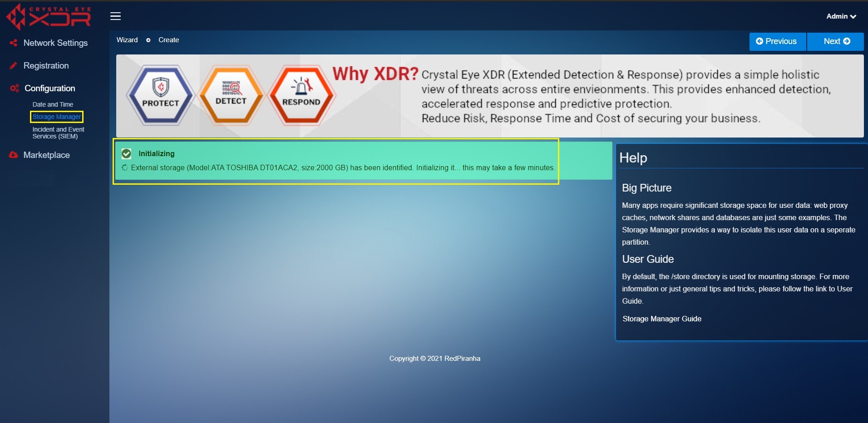Open the Admin dropdown menu

[841, 16]
